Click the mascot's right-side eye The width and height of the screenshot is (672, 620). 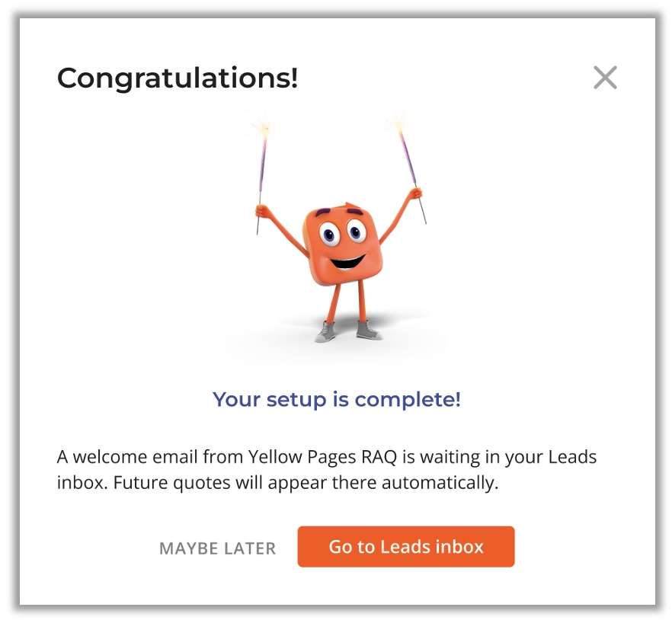click(x=356, y=229)
